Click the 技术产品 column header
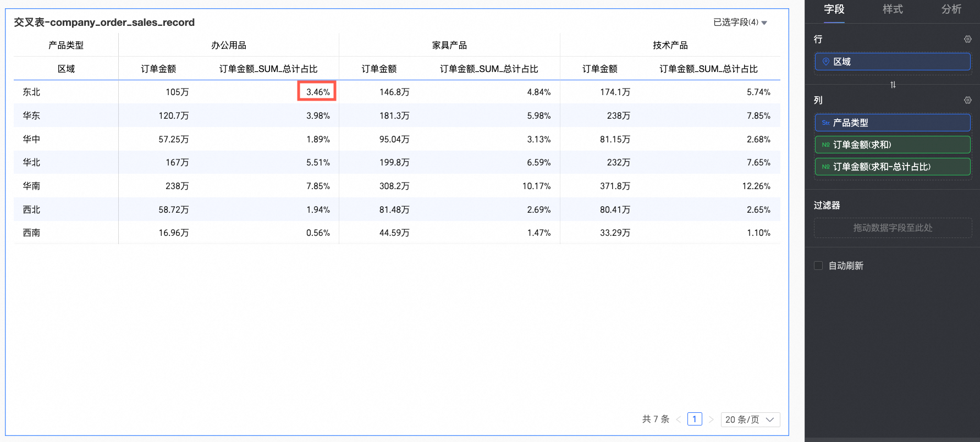 pos(670,45)
